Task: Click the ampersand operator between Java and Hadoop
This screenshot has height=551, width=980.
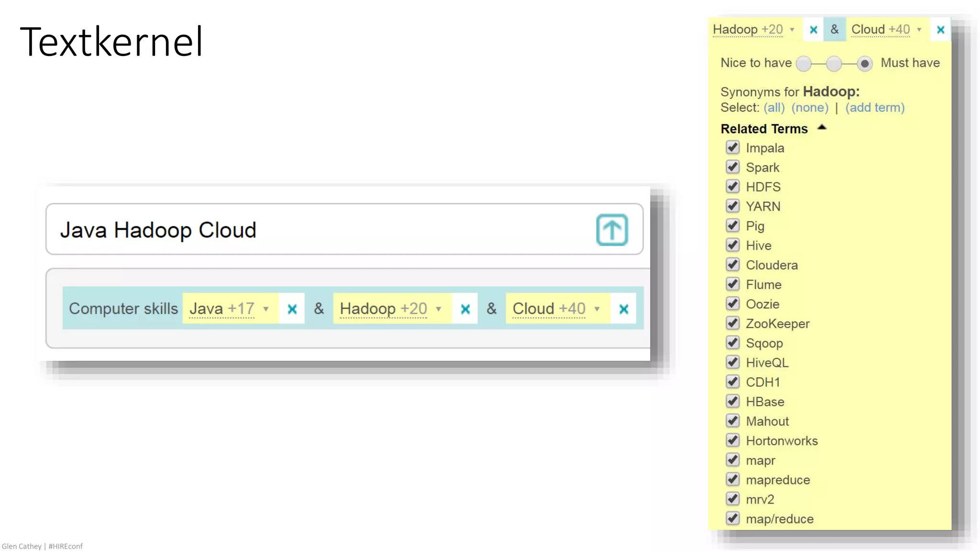Action: [x=319, y=309]
